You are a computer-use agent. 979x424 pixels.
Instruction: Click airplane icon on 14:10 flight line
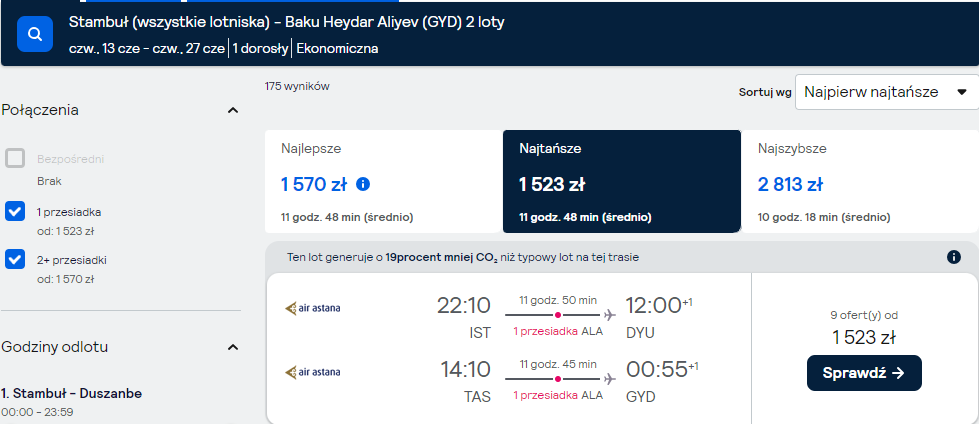(x=610, y=379)
